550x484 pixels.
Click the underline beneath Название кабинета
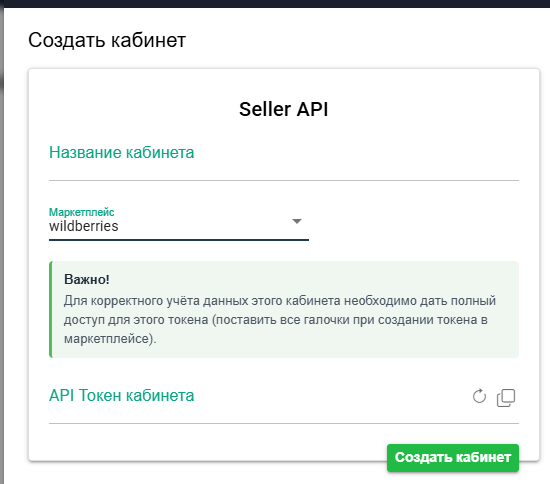(284, 180)
